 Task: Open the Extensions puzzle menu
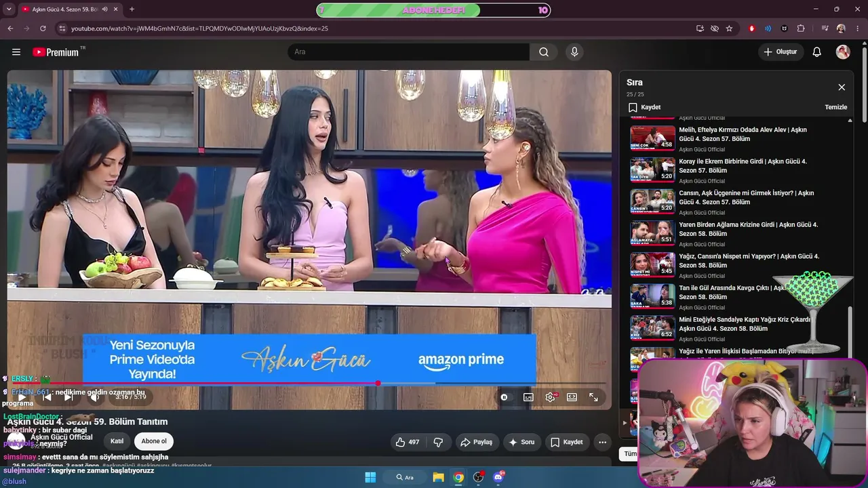801,28
